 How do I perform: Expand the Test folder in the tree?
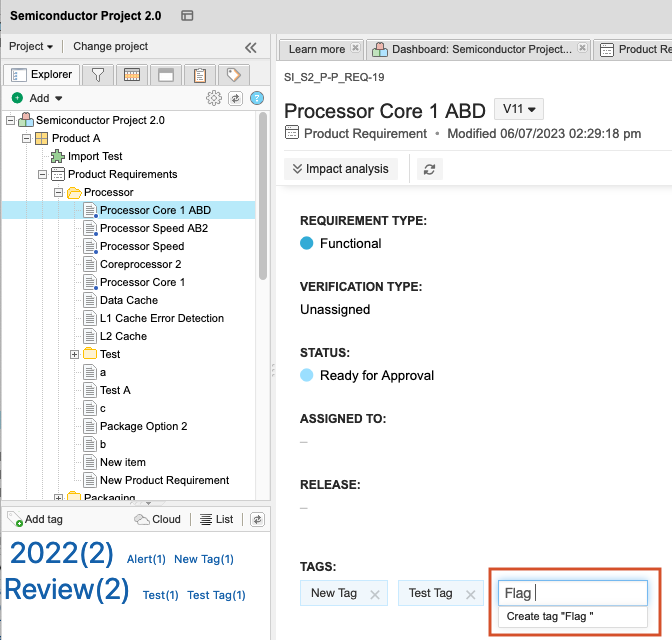(x=75, y=354)
